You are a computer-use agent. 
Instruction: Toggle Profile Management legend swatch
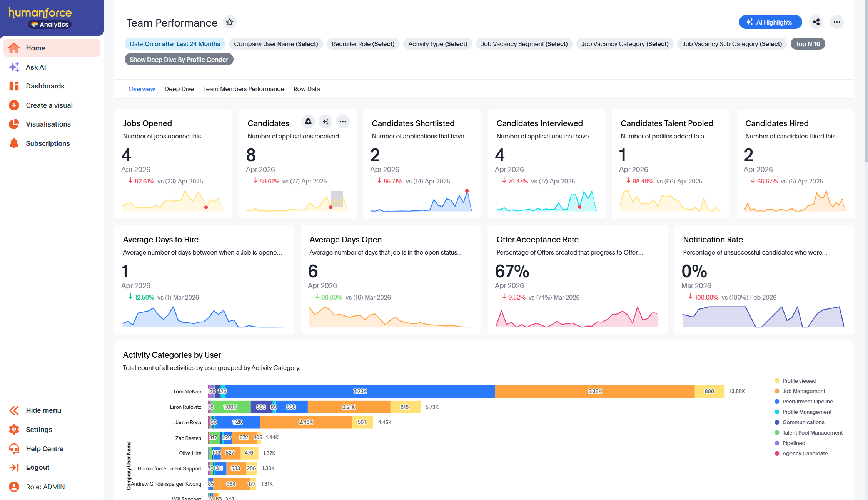(x=777, y=412)
